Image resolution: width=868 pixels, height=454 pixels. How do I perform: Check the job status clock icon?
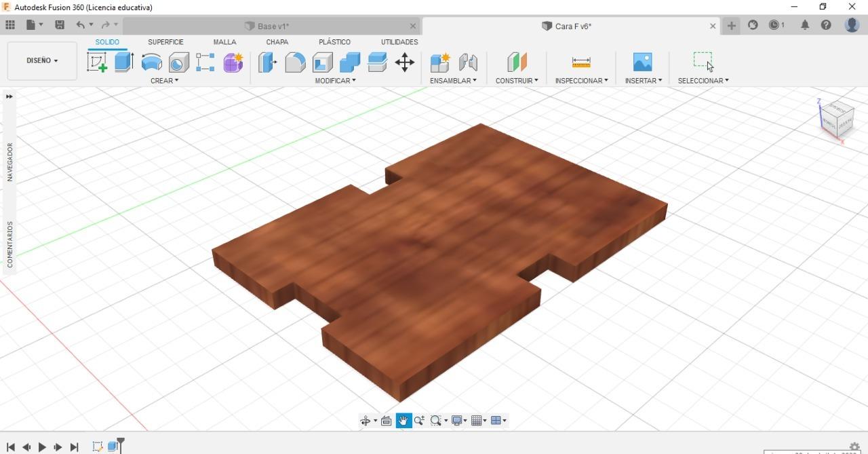[x=776, y=25]
